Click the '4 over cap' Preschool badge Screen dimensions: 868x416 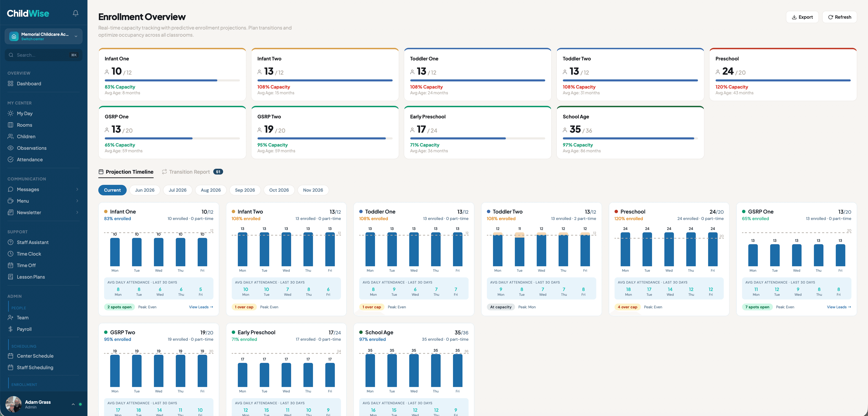point(627,307)
